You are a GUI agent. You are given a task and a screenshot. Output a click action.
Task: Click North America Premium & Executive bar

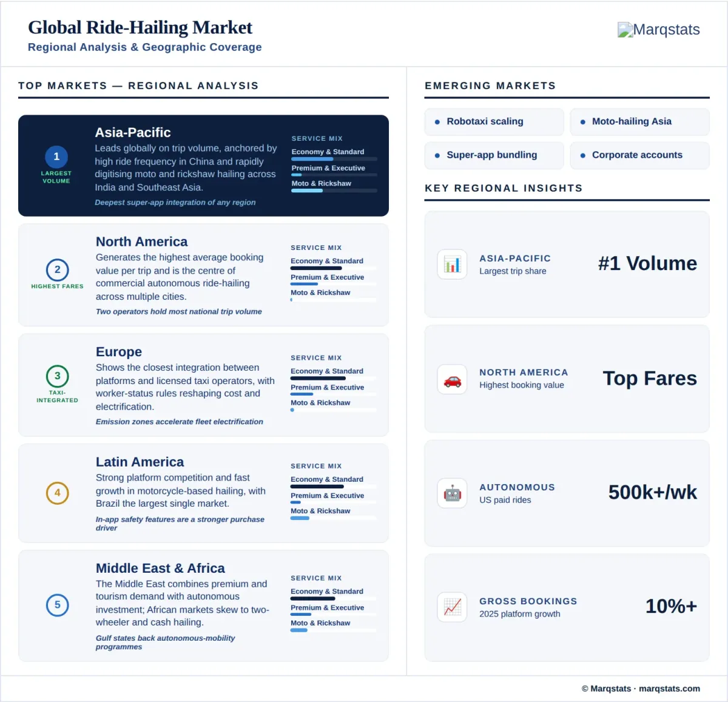334,284
